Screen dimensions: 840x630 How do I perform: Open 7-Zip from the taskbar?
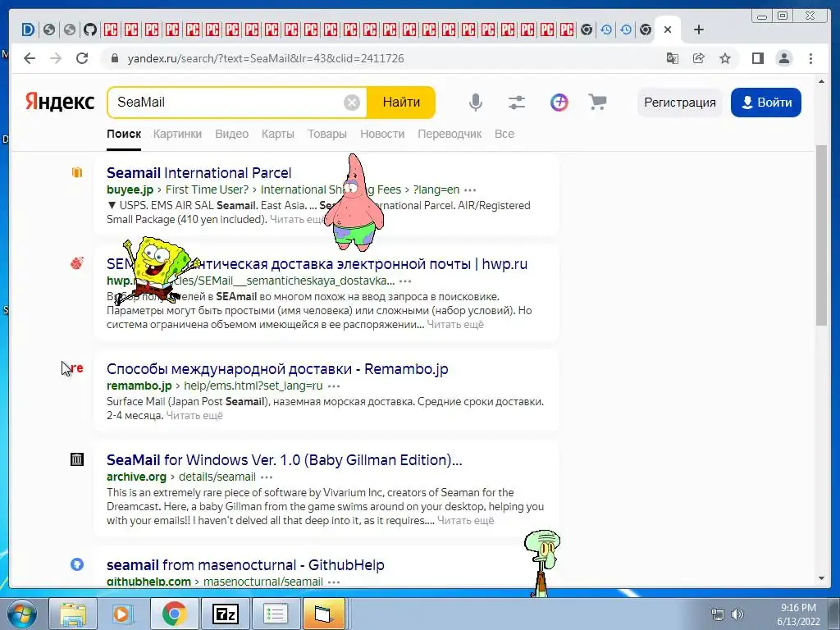pyautogui.click(x=225, y=614)
